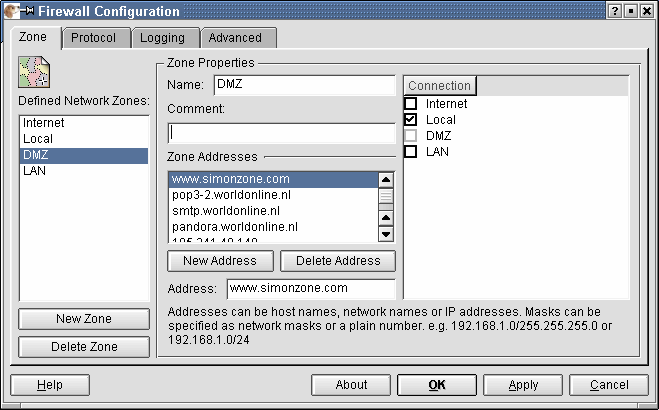Click the Connection column header
This screenshot has height=410, width=659.
click(439, 86)
